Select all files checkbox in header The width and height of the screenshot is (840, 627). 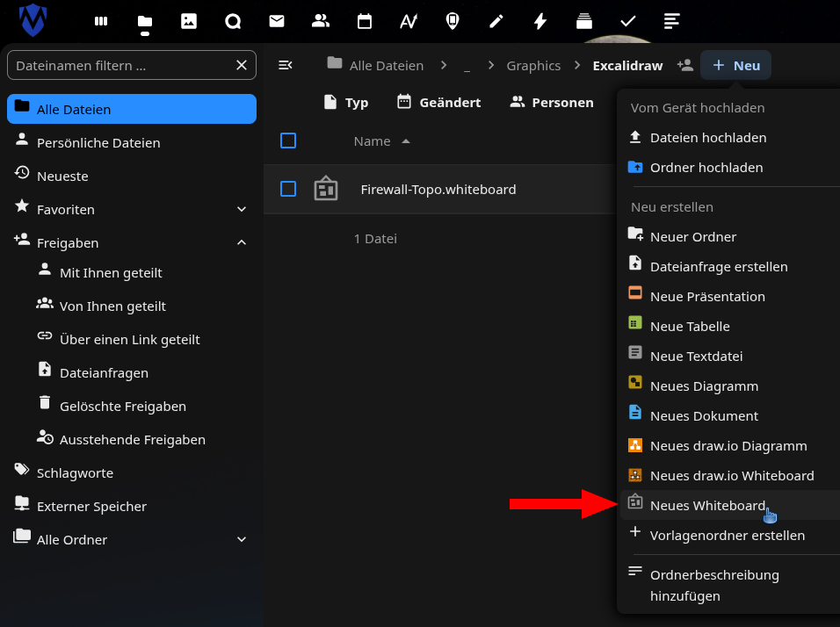coord(288,141)
